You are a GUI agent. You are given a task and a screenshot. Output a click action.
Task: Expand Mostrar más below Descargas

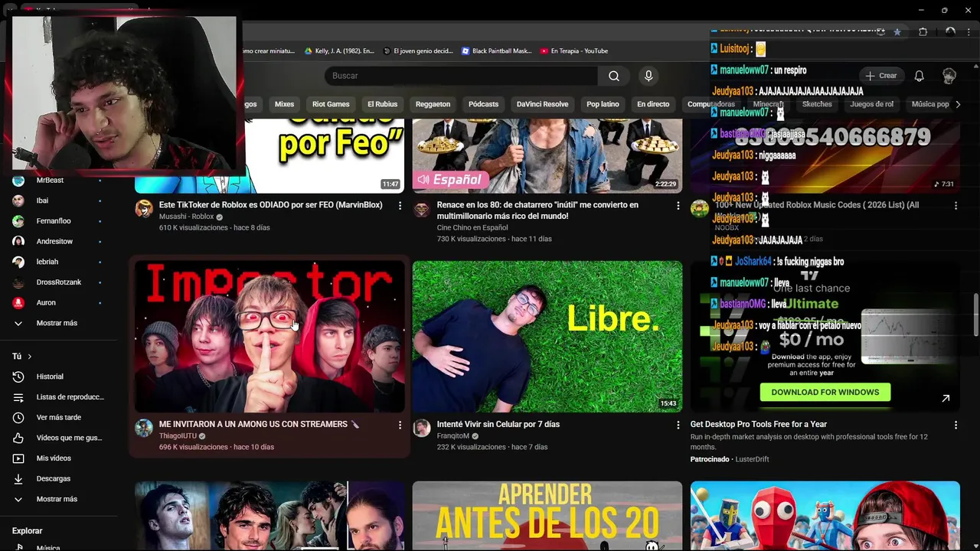[x=57, y=499]
